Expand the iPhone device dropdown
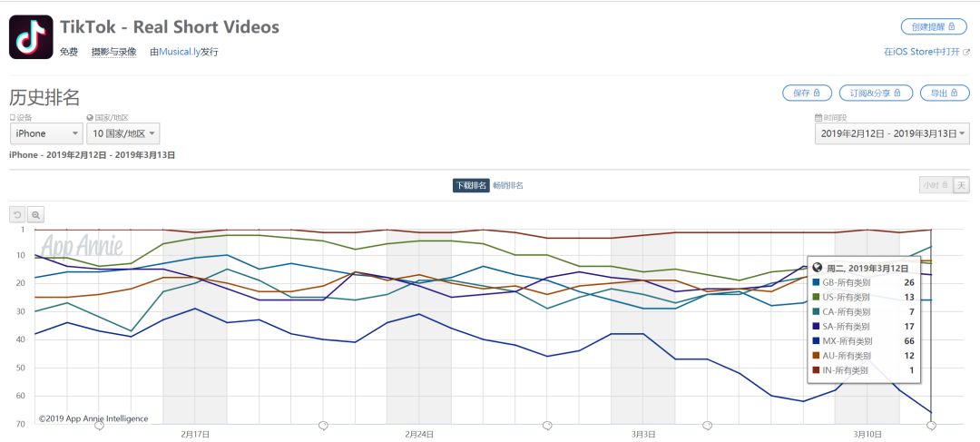980x442 pixels. 46,133
